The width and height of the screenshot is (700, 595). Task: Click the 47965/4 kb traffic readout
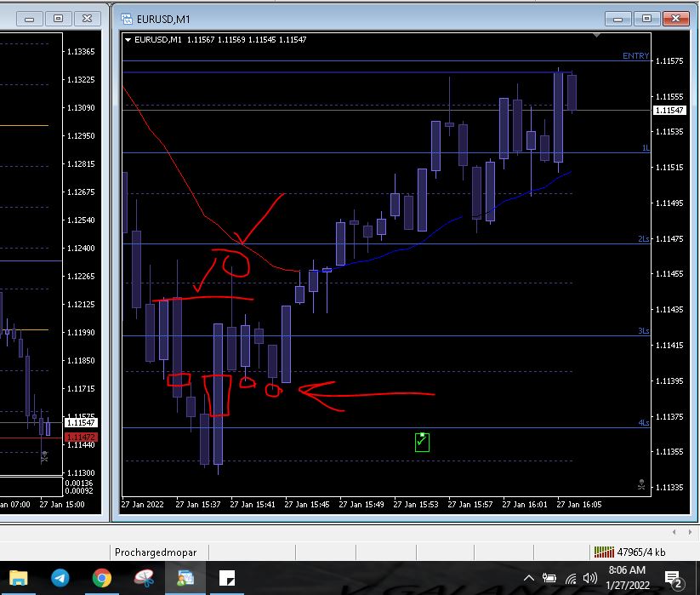click(x=641, y=552)
